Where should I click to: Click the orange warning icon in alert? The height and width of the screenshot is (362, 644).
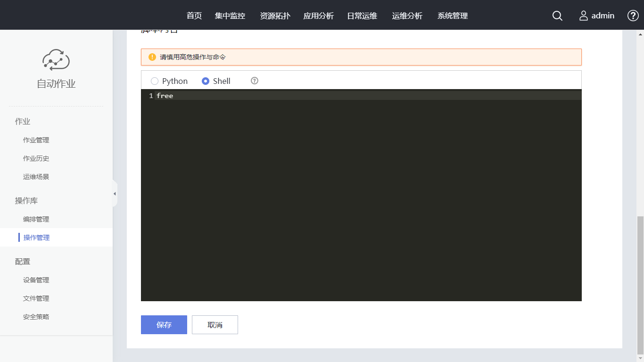pos(152,57)
